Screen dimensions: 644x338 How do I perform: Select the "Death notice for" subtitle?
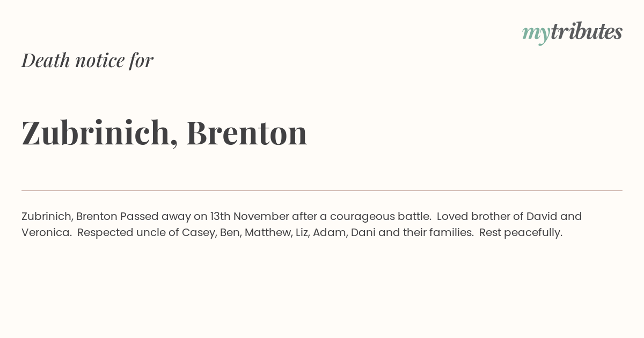[87, 60]
